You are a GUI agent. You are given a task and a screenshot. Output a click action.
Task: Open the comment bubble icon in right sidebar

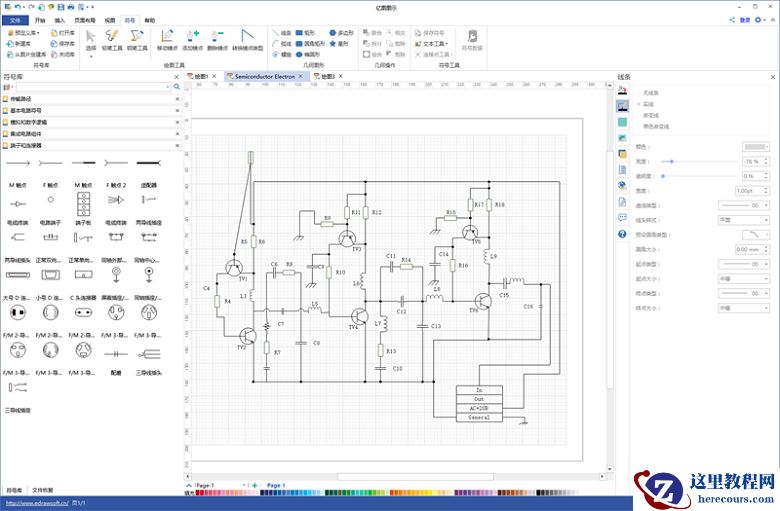coord(622,218)
